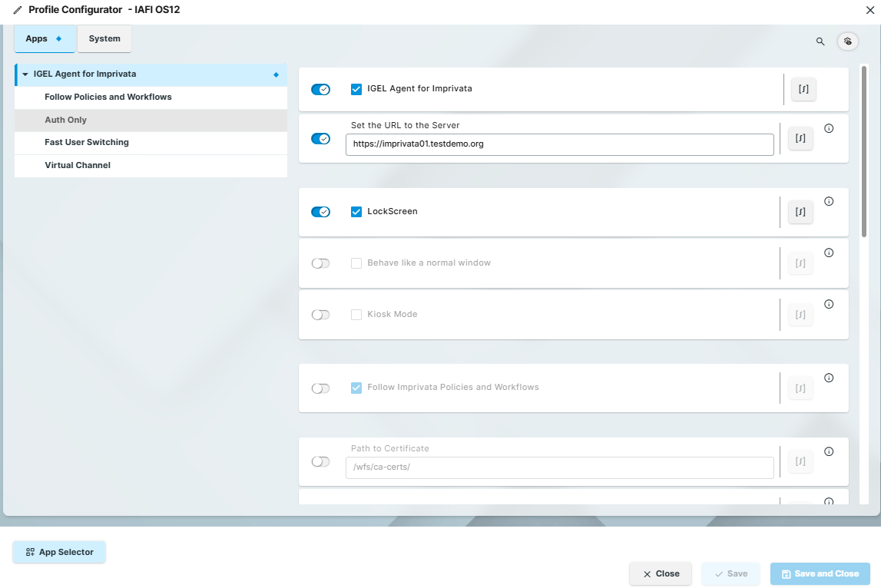881x588 pixels.
Task: Click inside the server URL input field
Action: tap(559, 144)
